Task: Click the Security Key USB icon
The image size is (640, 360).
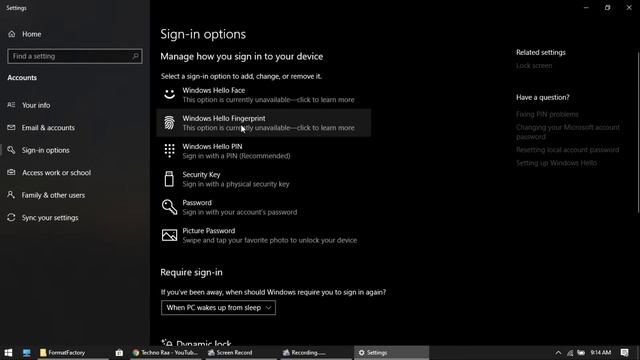Action: click(x=169, y=179)
